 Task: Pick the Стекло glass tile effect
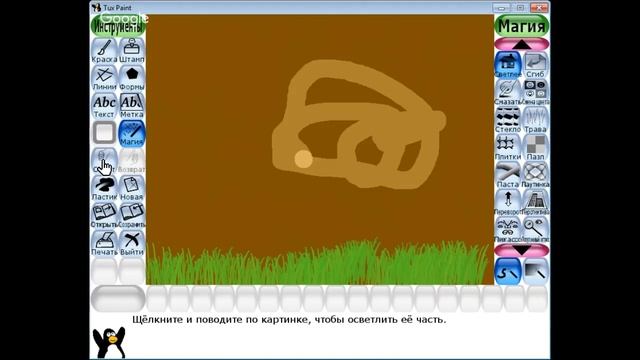tap(508, 120)
